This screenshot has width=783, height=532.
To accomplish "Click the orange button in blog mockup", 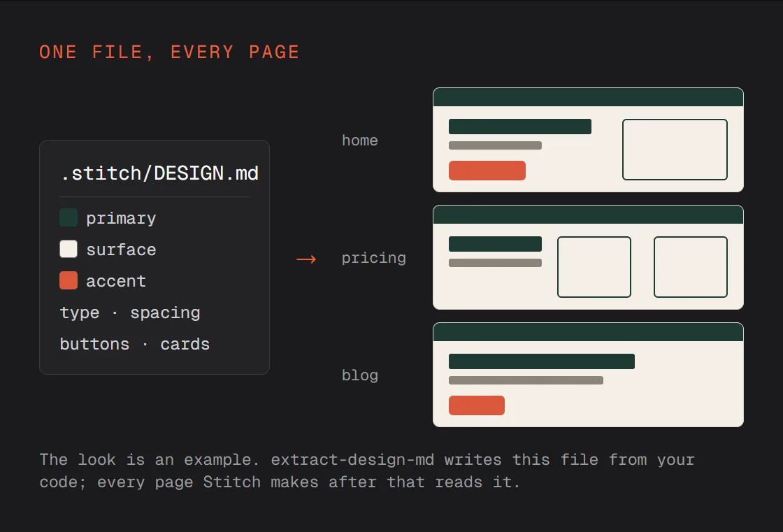I will [x=476, y=405].
